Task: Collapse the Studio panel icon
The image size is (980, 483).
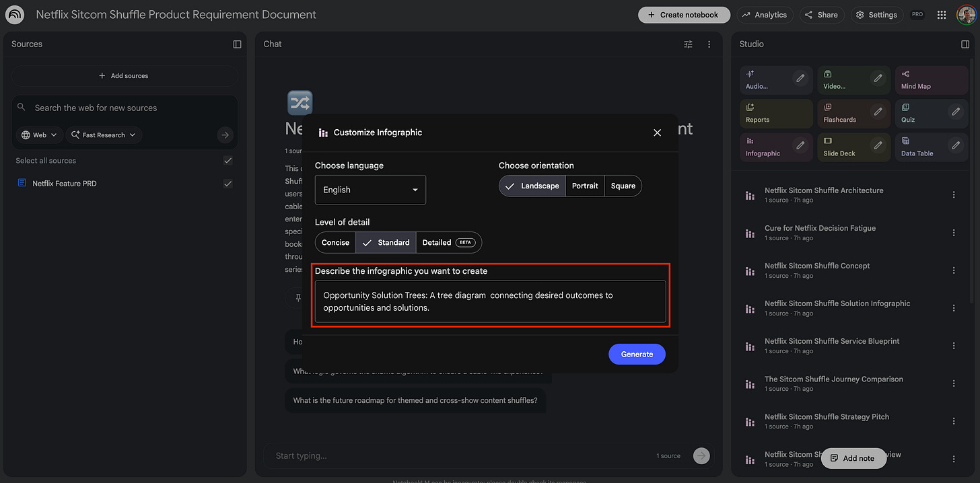Action: tap(965, 44)
